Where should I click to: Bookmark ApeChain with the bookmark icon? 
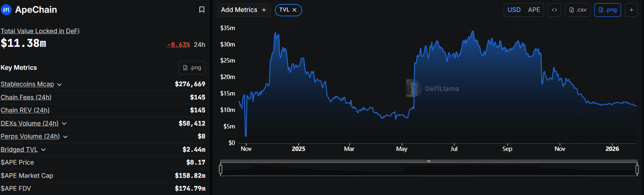[x=202, y=10]
